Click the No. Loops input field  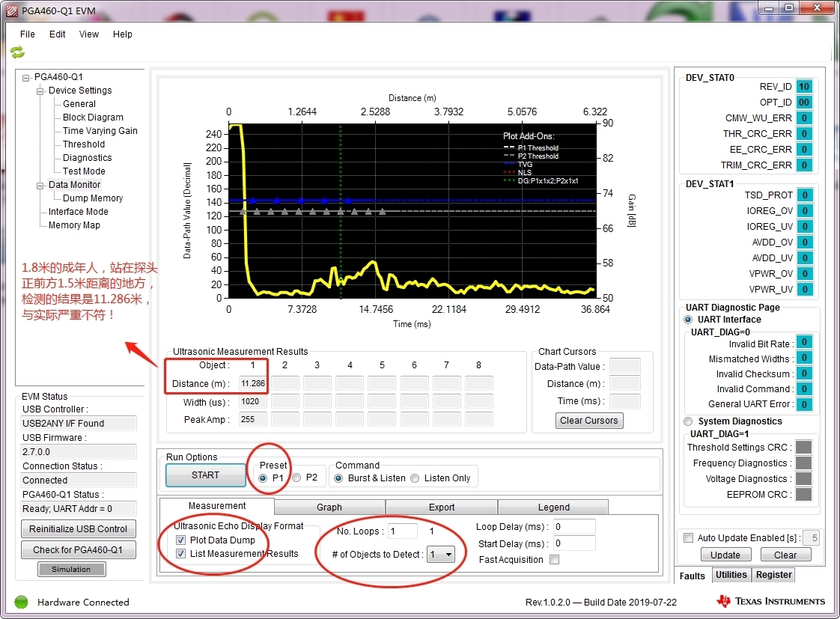pyautogui.click(x=402, y=531)
